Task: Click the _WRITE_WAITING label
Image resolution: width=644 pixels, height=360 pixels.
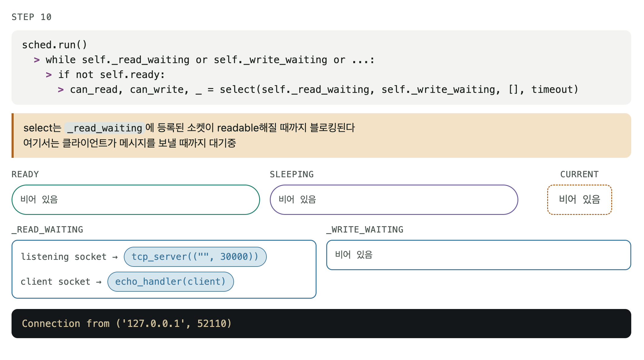Action: pyautogui.click(x=365, y=229)
